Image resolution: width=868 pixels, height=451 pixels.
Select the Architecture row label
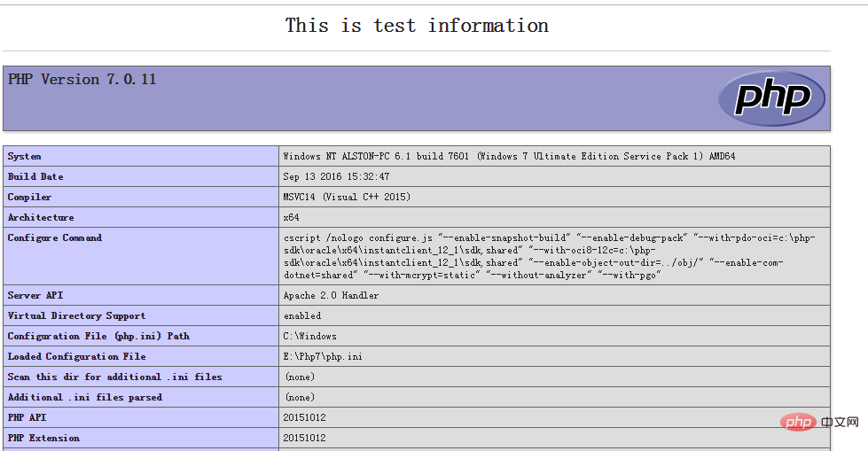coord(41,217)
